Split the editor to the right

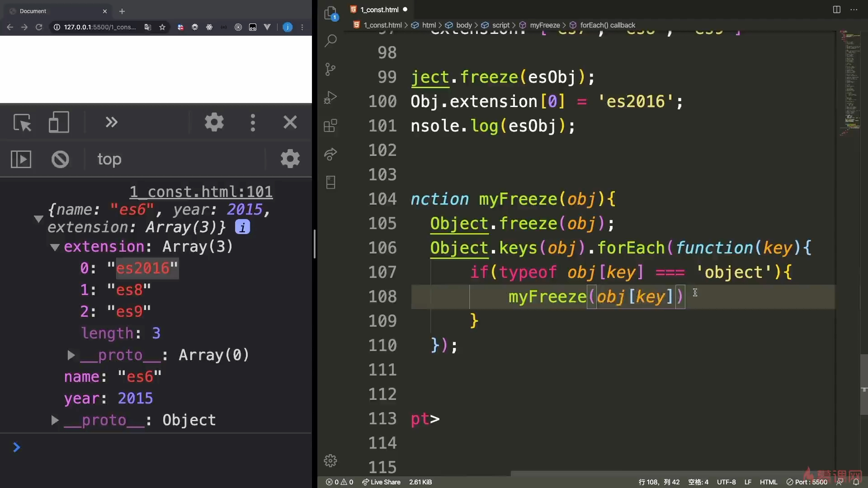837,9
